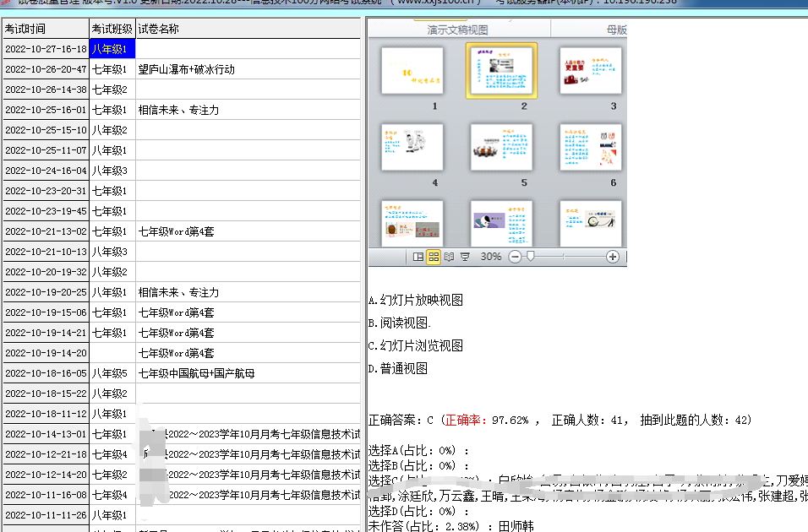Click the zoom slider handle
The width and height of the screenshot is (808, 532).
[530, 256]
